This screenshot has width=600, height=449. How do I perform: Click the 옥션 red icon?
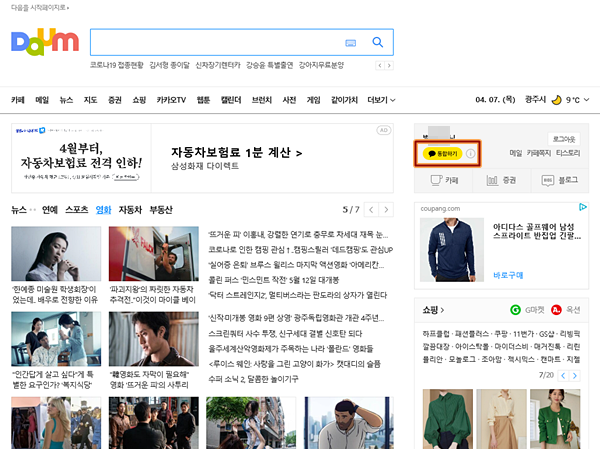tap(556, 310)
